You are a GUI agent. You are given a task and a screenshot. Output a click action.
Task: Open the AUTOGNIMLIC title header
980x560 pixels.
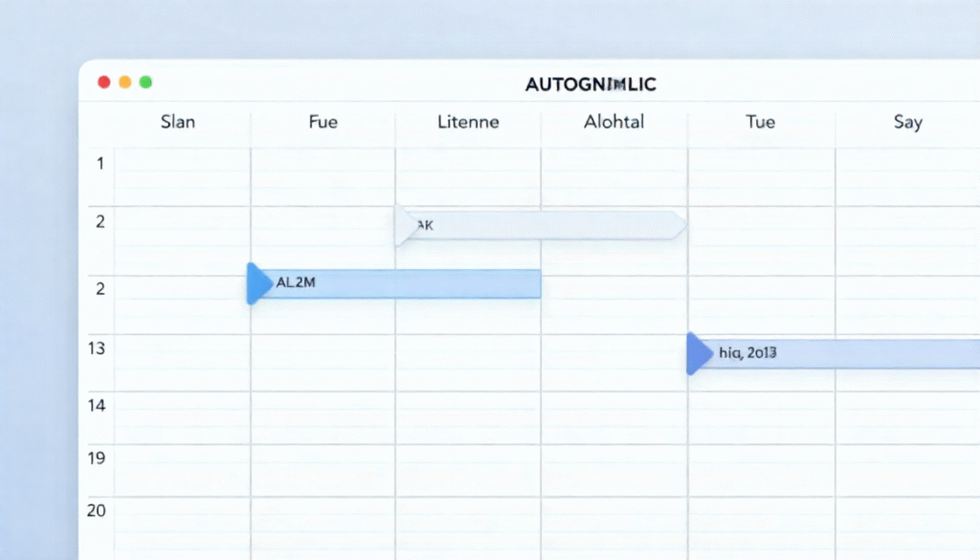click(590, 84)
